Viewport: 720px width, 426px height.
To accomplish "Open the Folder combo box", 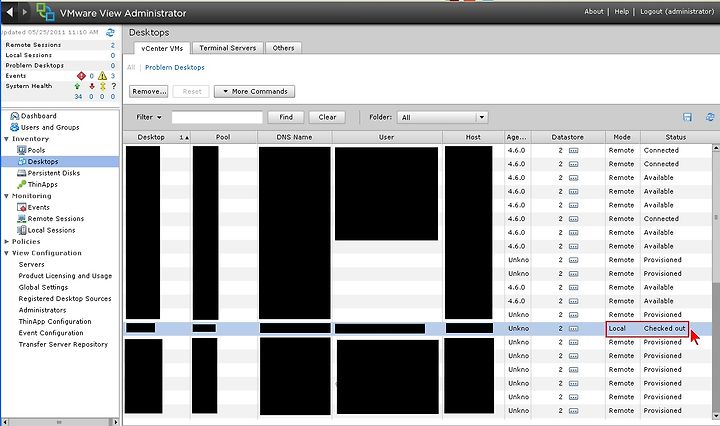I will pyautogui.click(x=443, y=118).
